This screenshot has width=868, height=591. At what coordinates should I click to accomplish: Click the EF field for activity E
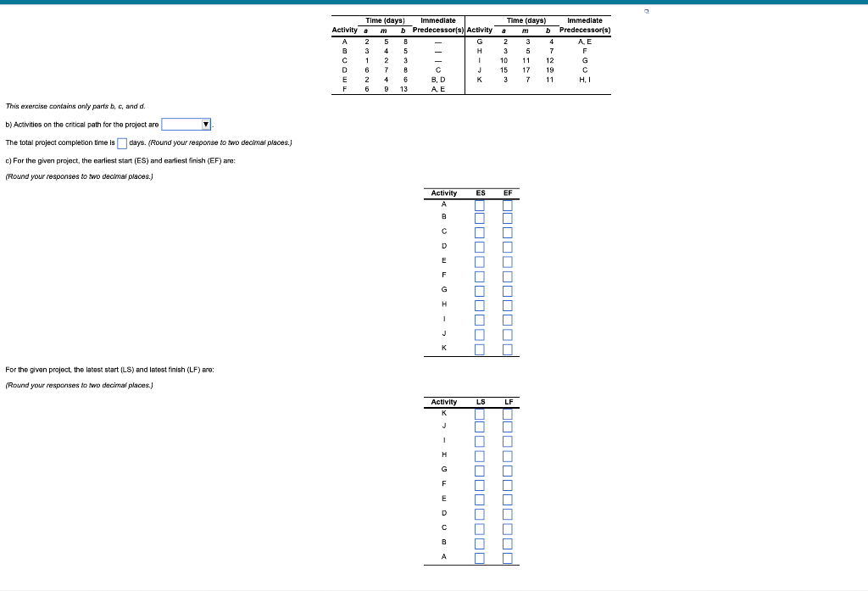click(508, 262)
